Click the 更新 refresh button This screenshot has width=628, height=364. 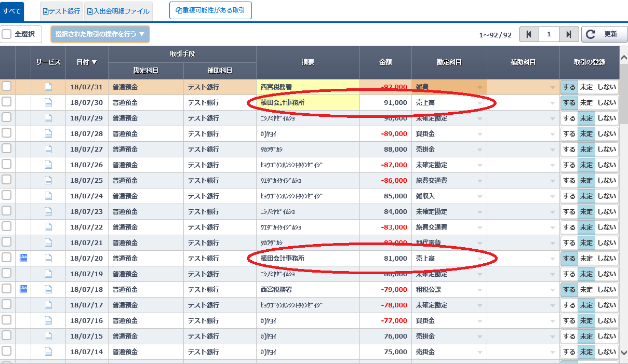(x=604, y=34)
